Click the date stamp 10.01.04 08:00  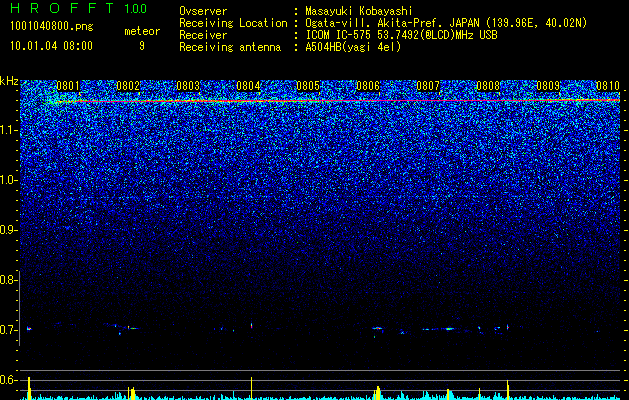click(51, 45)
